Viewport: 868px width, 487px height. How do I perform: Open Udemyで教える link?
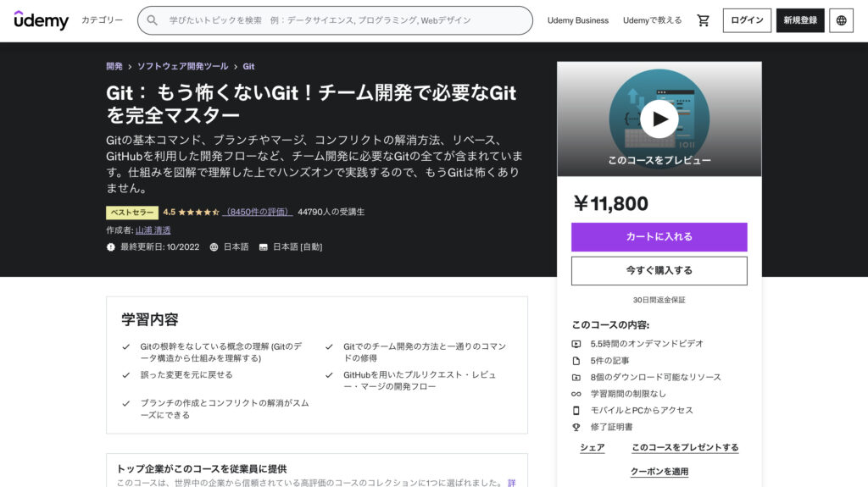(652, 20)
